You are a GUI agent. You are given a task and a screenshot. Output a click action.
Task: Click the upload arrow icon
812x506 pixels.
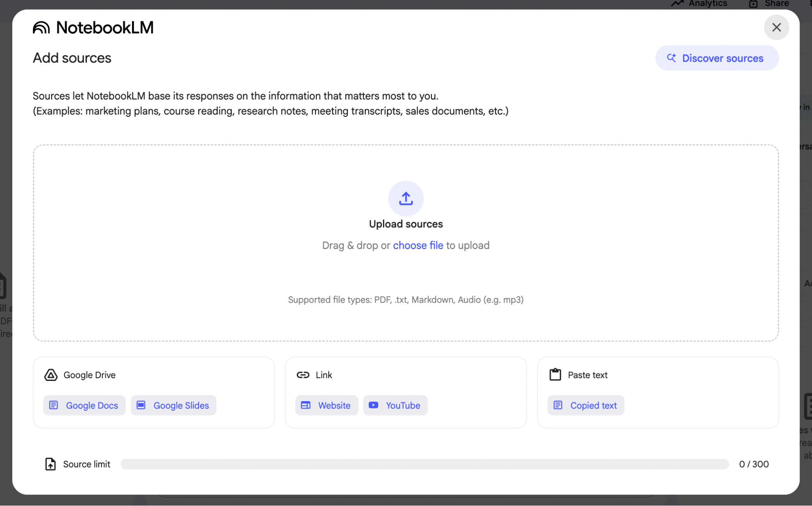[406, 199]
